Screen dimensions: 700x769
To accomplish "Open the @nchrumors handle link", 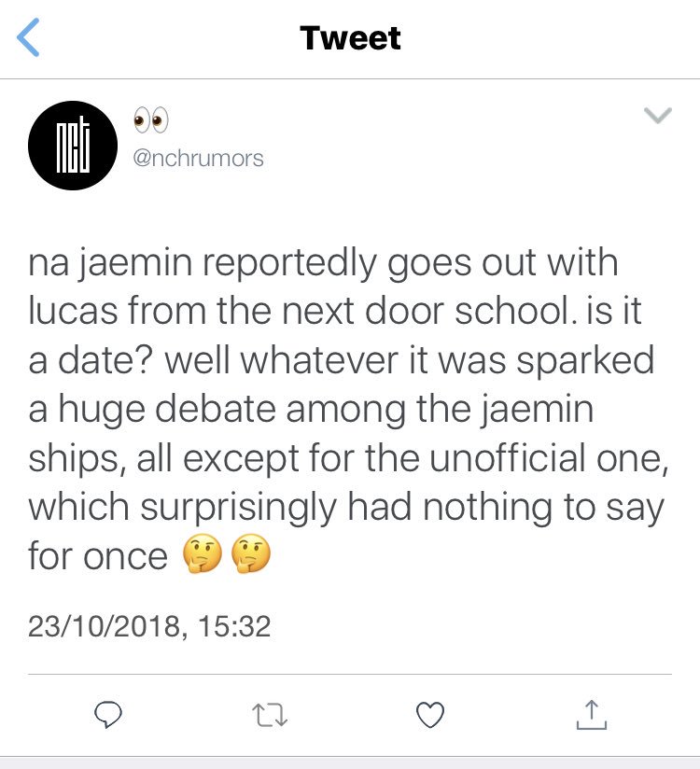I will click(198, 158).
